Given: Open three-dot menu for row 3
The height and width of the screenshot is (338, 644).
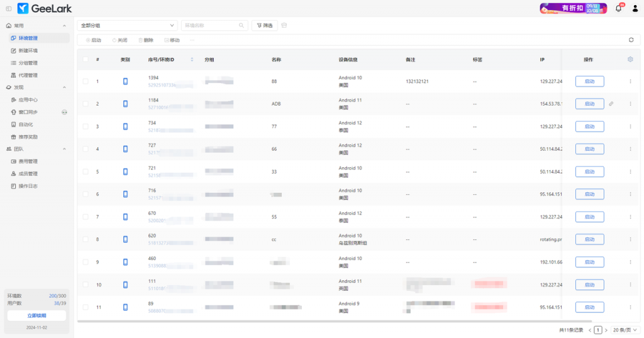Looking at the screenshot, I should [x=630, y=126].
